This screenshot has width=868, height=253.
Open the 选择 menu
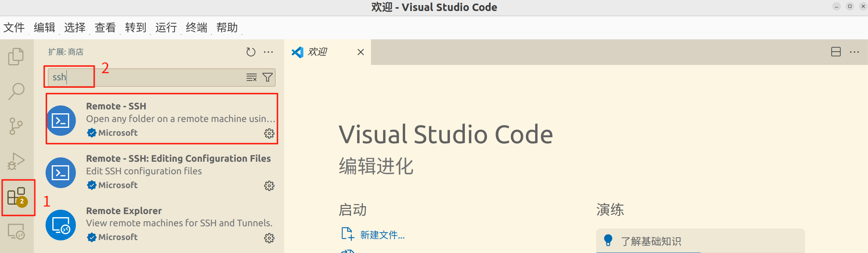pos(75,28)
